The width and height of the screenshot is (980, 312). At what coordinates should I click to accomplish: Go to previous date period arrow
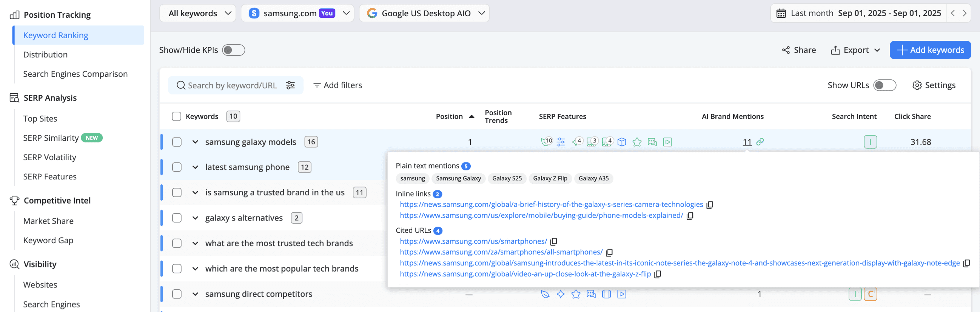[x=952, y=13]
